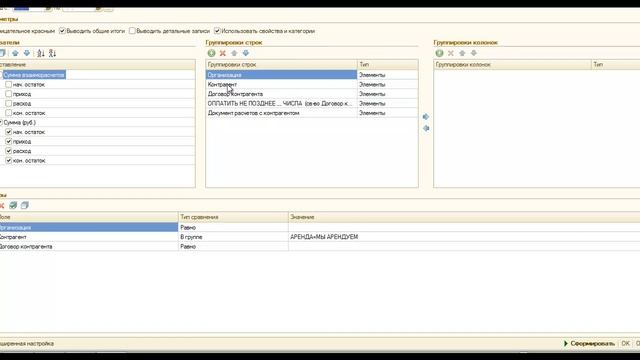
Task: Click 'Группировки колонок' column header
Action: click(x=512, y=64)
